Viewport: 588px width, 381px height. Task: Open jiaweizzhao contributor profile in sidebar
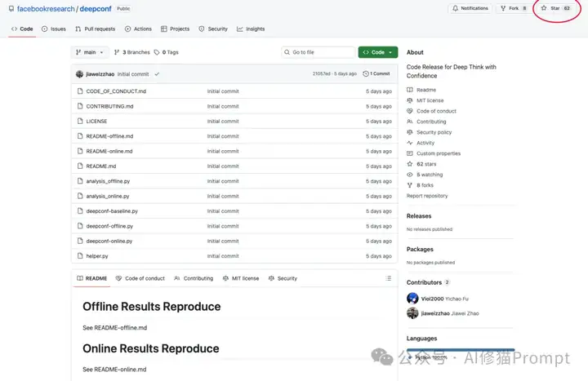(435, 313)
